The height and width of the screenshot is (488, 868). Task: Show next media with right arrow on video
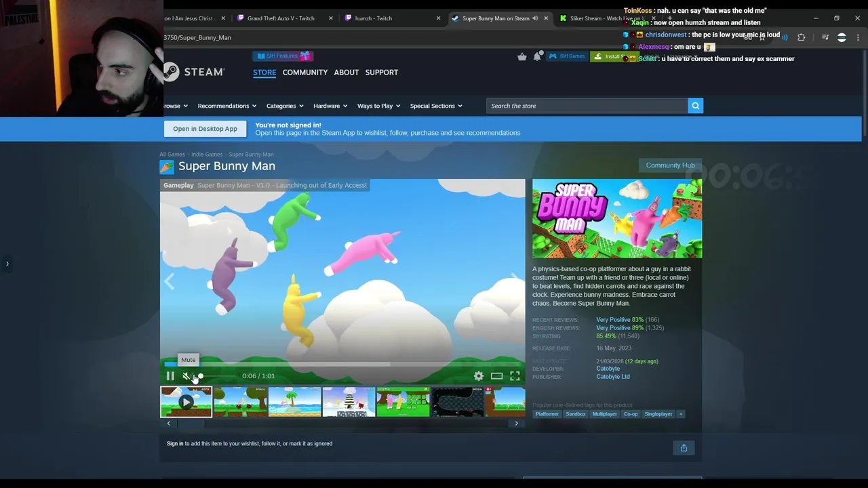[x=515, y=281]
